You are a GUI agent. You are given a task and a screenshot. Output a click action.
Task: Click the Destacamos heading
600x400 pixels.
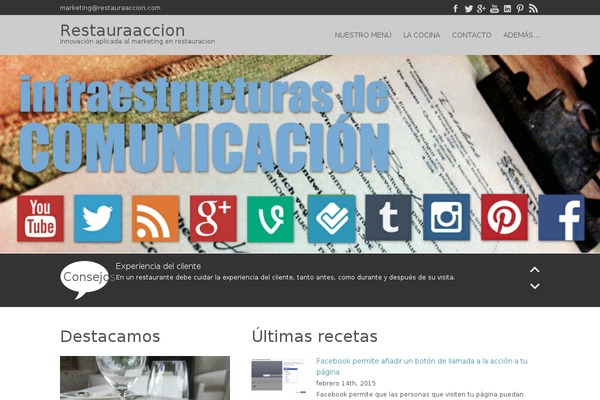tap(110, 336)
